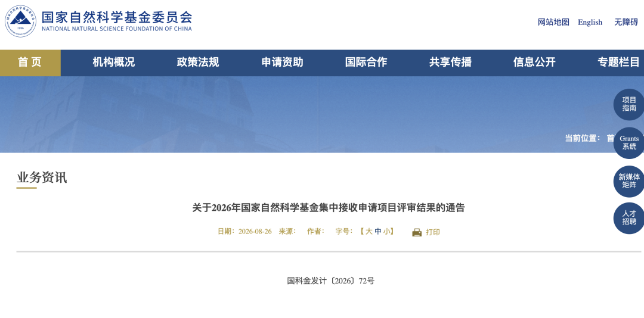
Task: Open the 信息公开 menu
Action: coord(534,63)
